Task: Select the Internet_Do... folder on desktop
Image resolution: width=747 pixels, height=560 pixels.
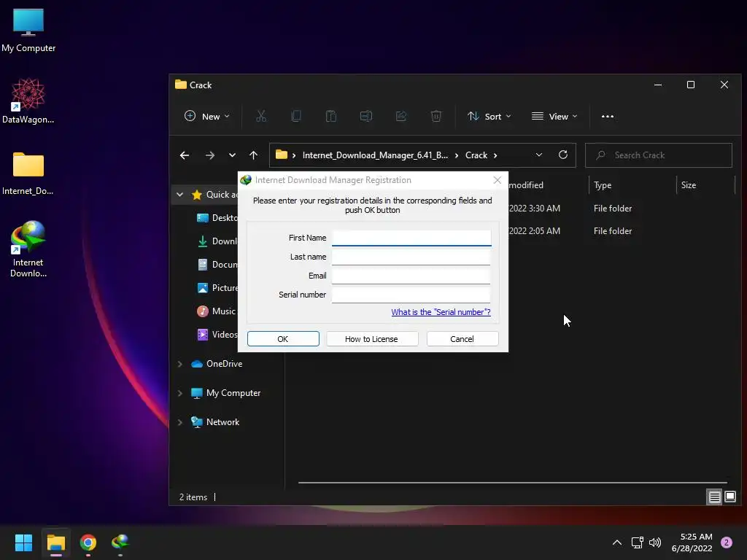Action: point(28,174)
